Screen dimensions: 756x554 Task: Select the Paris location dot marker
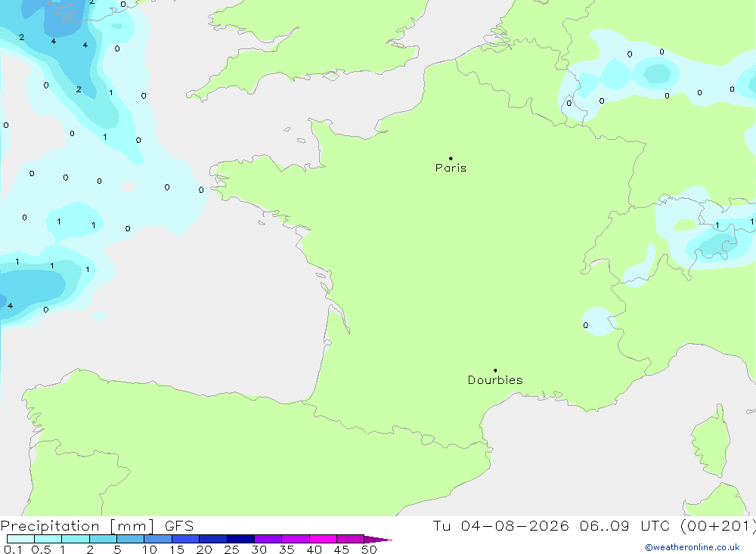[451, 158]
